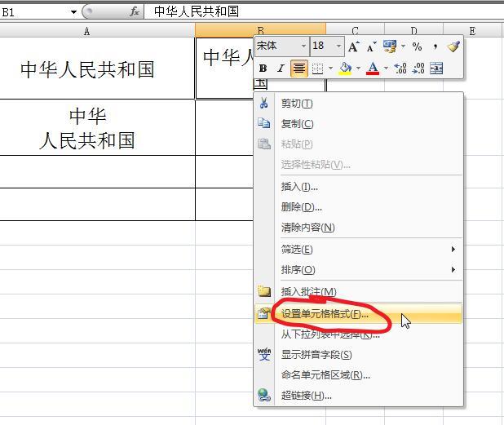
Task: Apply comma style
Action: pos(435,47)
